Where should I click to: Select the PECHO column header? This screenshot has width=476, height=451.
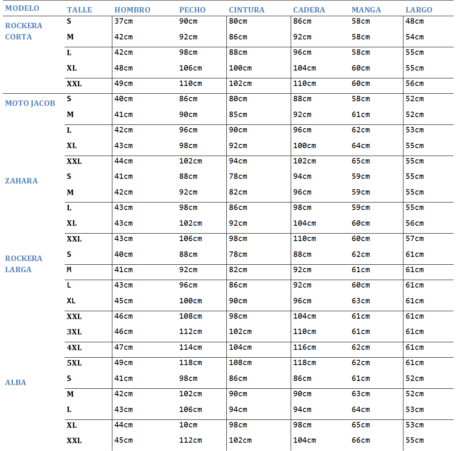point(192,10)
